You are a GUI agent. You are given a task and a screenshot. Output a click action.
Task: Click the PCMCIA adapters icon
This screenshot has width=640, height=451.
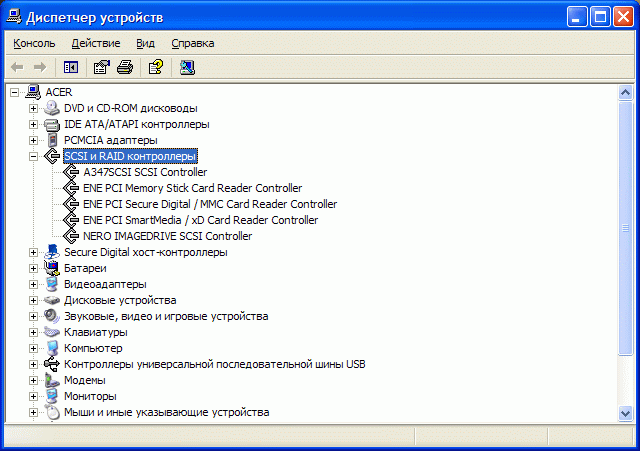click(52, 140)
